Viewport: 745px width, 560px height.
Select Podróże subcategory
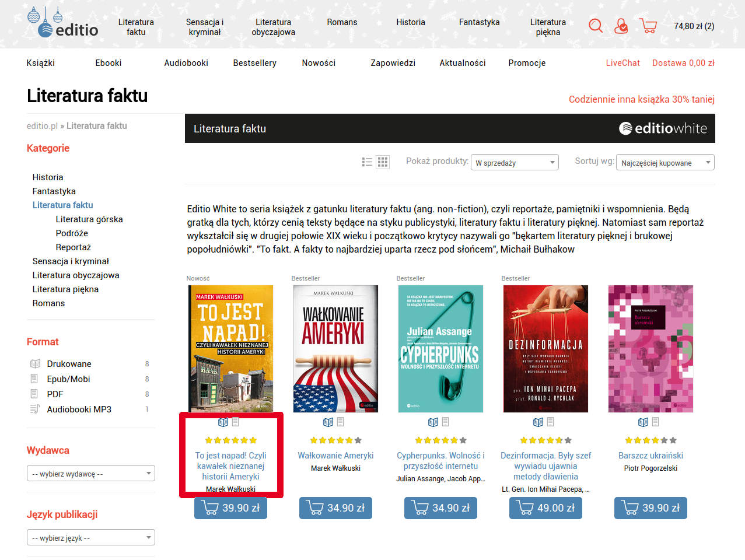pos(72,233)
